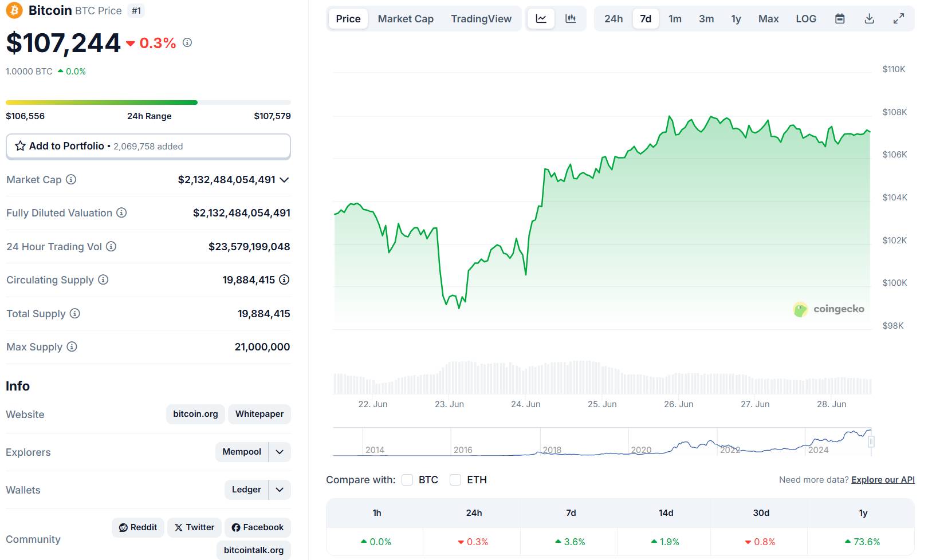Image resolution: width=932 pixels, height=560 pixels.
Task: Set chart range to 7d
Action: tap(646, 18)
